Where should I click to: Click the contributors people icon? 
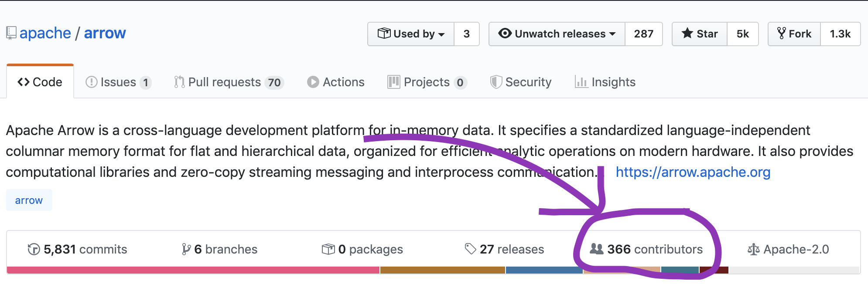coord(596,249)
